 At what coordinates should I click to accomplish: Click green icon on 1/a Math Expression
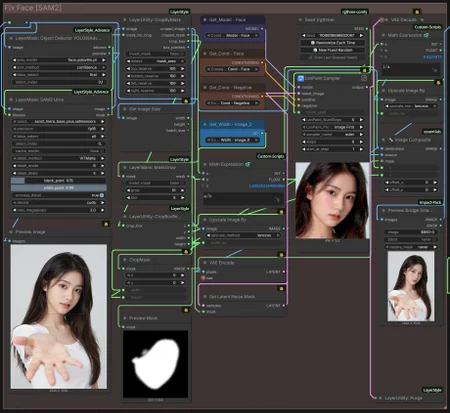pos(426,35)
